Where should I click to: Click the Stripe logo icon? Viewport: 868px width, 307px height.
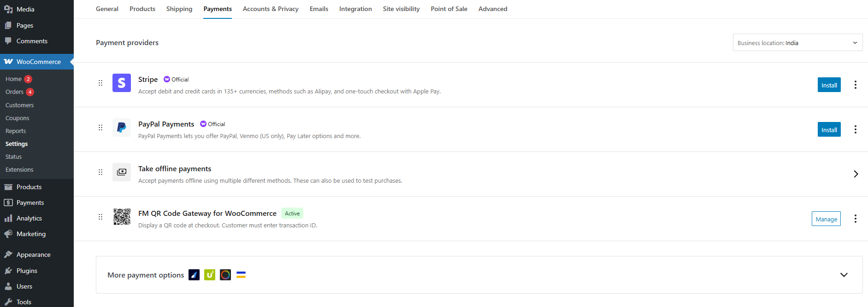click(122, 83)
